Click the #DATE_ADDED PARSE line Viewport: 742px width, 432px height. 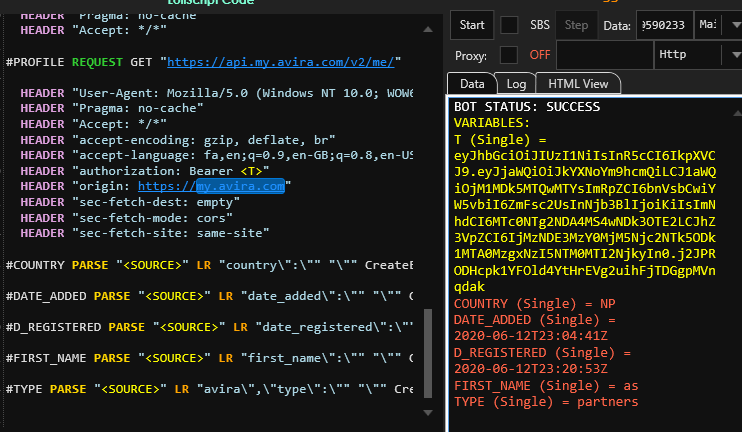[209, 296]
